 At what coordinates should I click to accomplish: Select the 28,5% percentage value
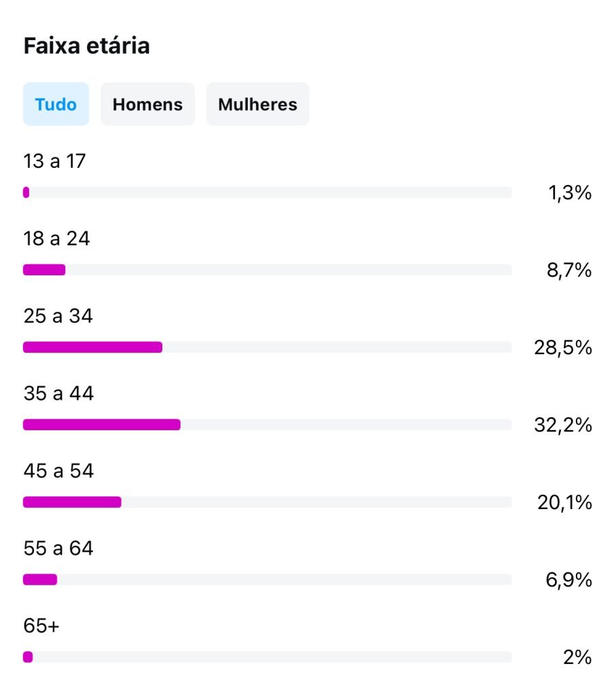point(563,348)
